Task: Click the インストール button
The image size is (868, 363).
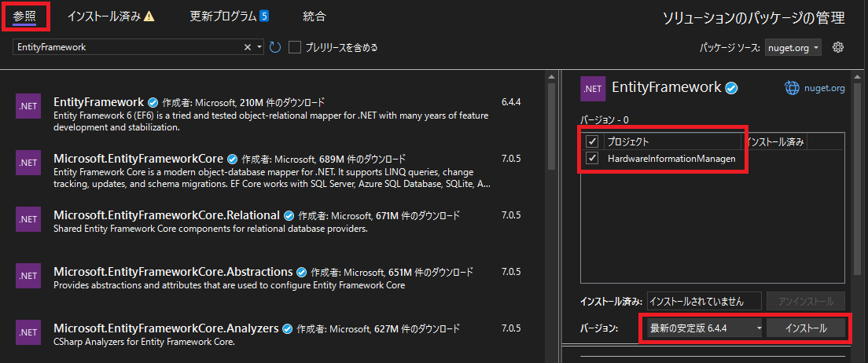Action: click(806, 328)
